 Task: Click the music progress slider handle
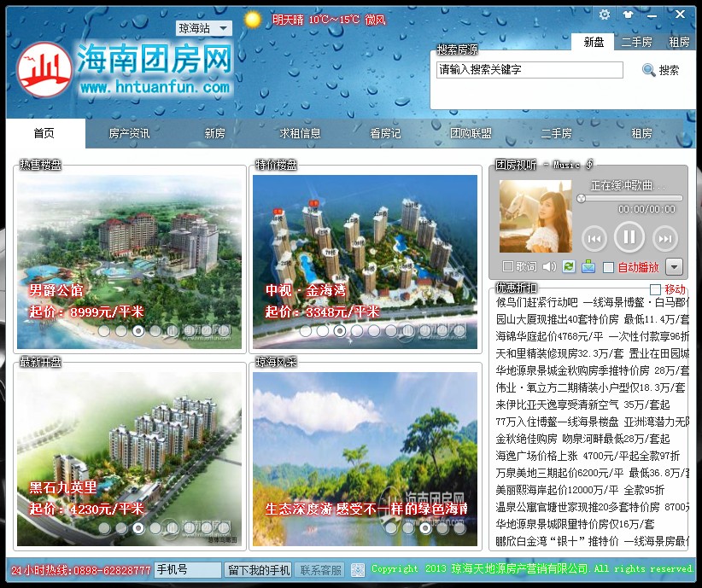581,198
